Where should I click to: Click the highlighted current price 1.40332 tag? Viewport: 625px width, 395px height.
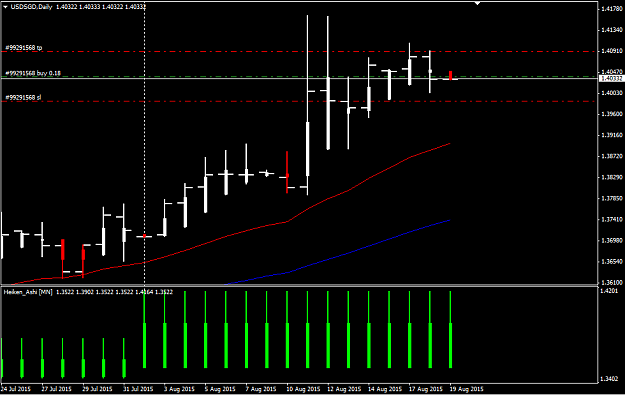(611, 79)
